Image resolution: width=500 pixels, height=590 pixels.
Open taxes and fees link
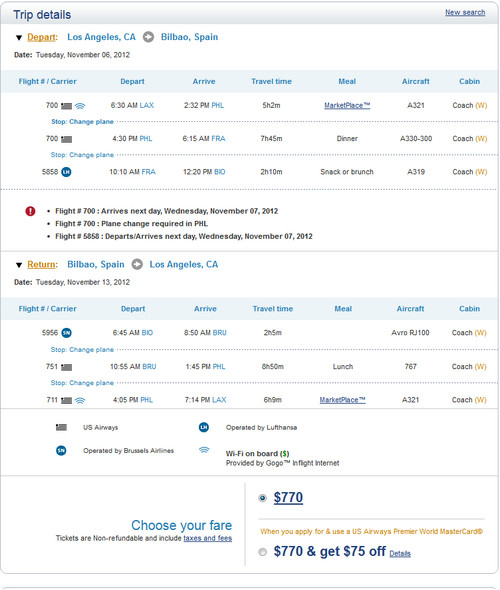coord(207,538)
